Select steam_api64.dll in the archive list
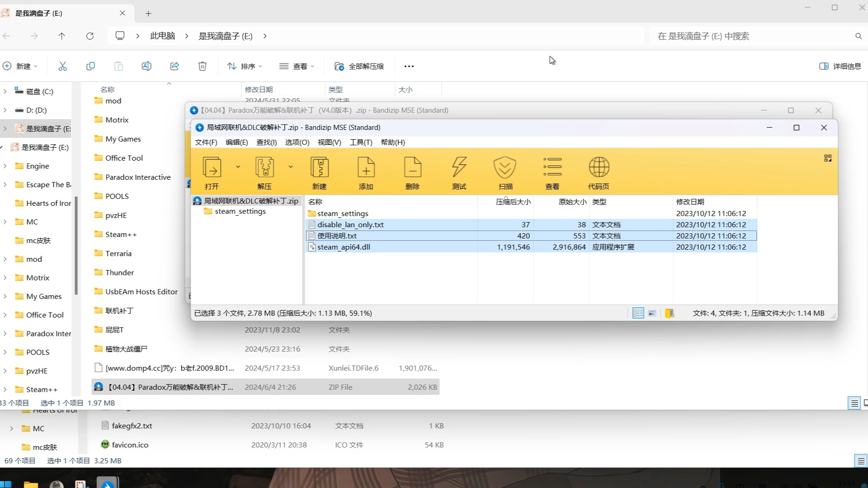Image resolution: width=868 pixels, height=488 pixels. tap(531, 247)
